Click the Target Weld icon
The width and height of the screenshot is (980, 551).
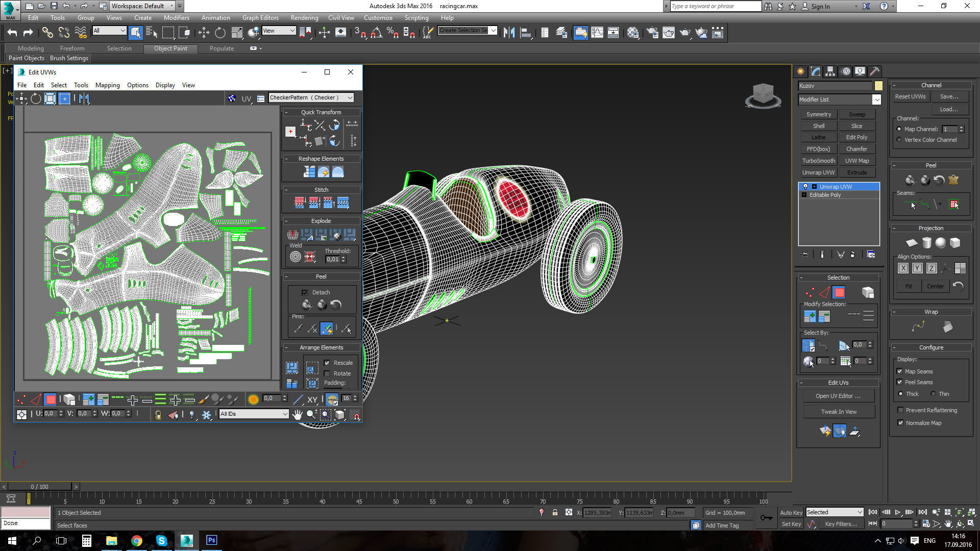[295, 257]
